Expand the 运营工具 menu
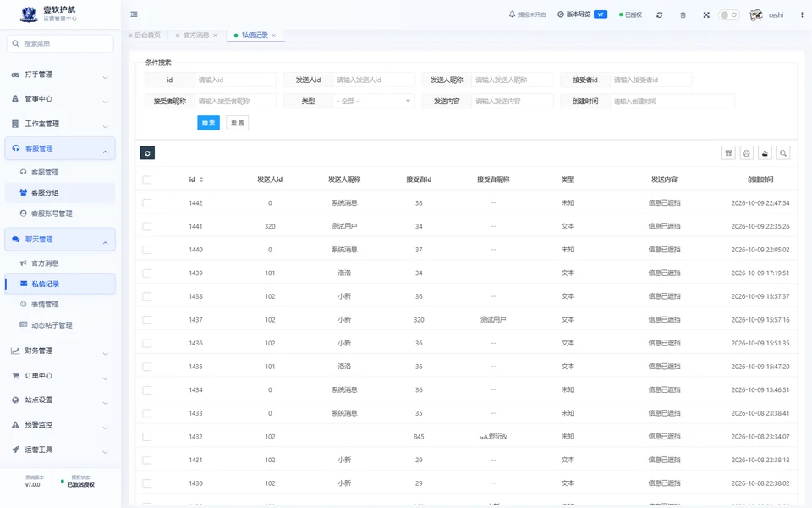Screen dimensions: 812x508 coord(60,450)
